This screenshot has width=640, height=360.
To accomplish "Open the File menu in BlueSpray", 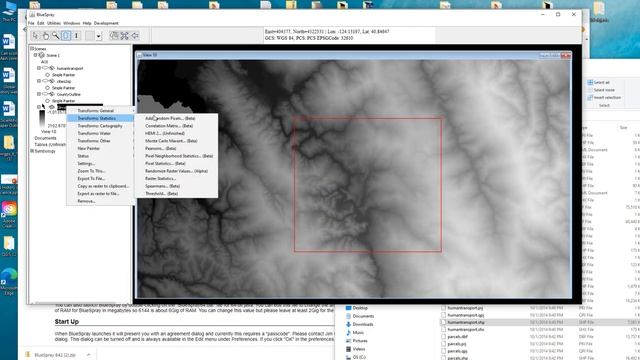I will pos(31,23).
